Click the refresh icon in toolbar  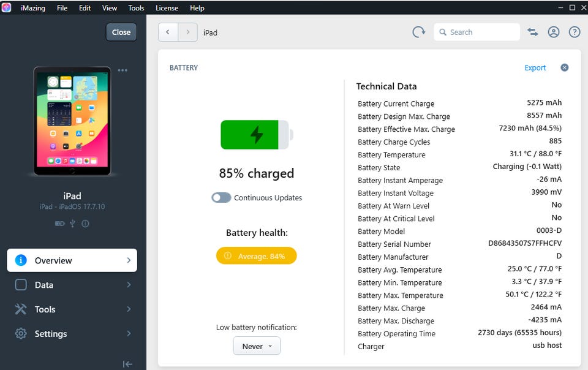(418, 32)
